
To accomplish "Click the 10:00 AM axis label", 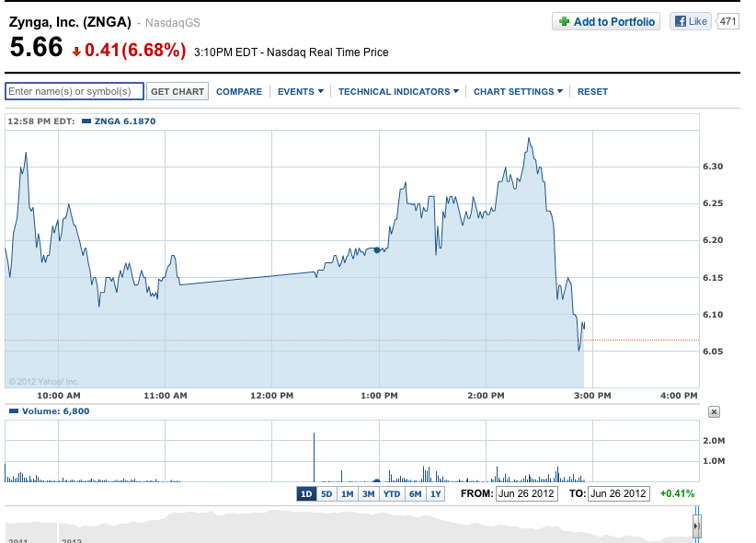I will coord(59,396).
